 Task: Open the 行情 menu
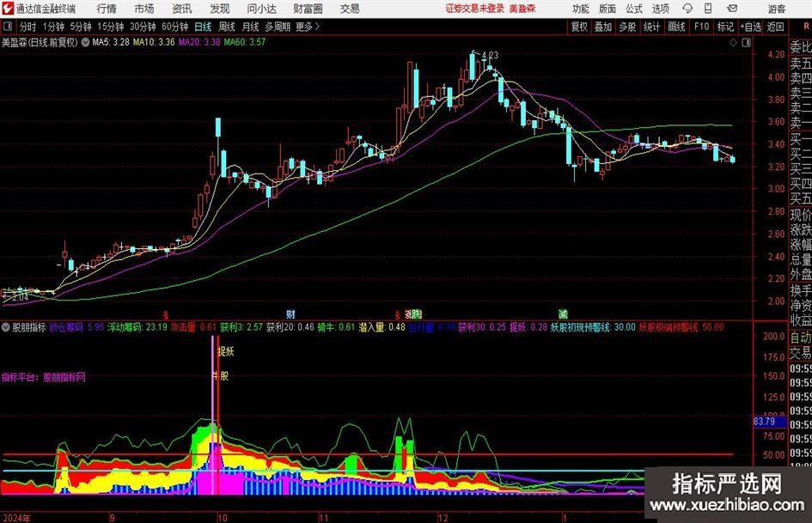(x=107, y=9)
